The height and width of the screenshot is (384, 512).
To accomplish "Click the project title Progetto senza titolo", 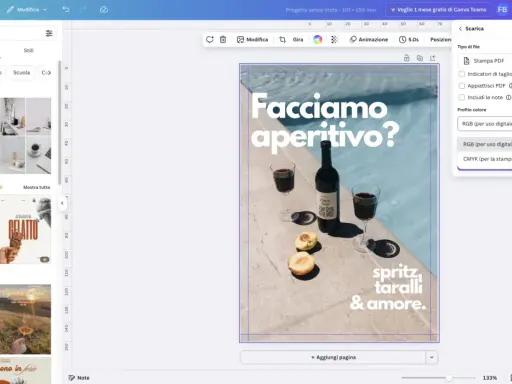I will (x=331, y=10).
